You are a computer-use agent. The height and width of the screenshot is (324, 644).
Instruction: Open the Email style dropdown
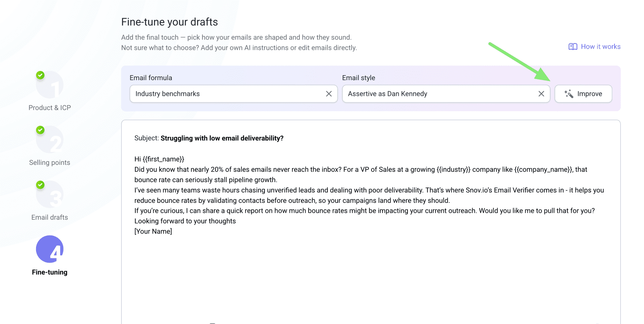point(439,94)
